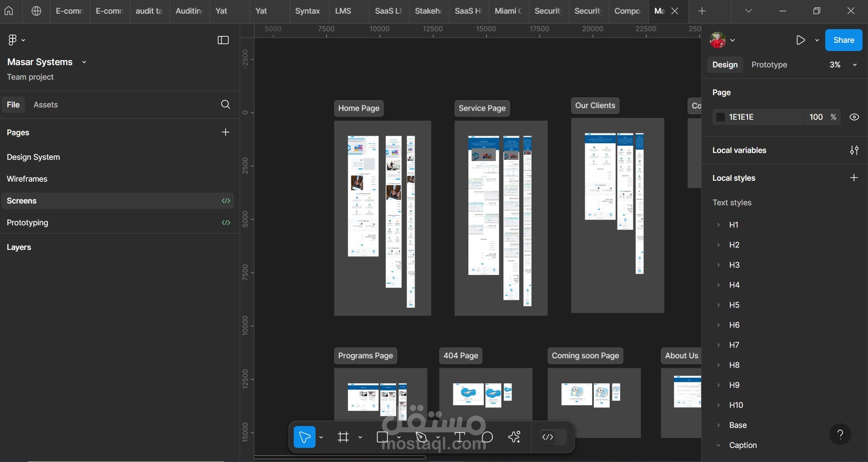Screen dimensions: 868x462
Task: Switch to the Prototype tab
Action: [x=769, y=65]
